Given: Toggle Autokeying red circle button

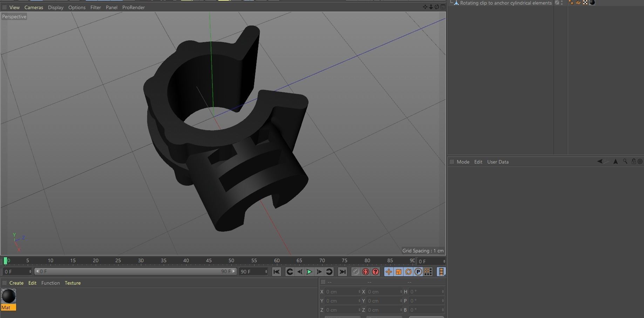Looking at the screenshot, I should 365,272.
